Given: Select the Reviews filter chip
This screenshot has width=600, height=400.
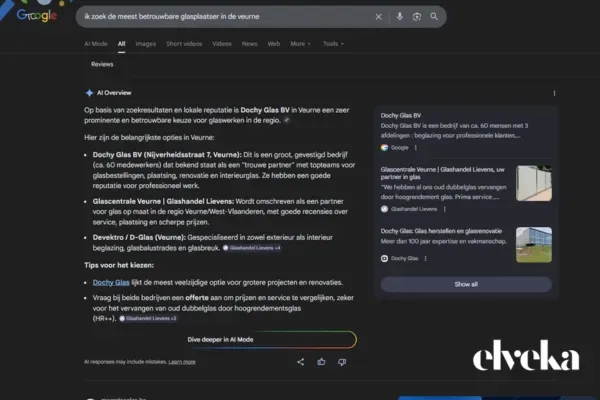Looking at the screenshot, I should coord(102,64).
